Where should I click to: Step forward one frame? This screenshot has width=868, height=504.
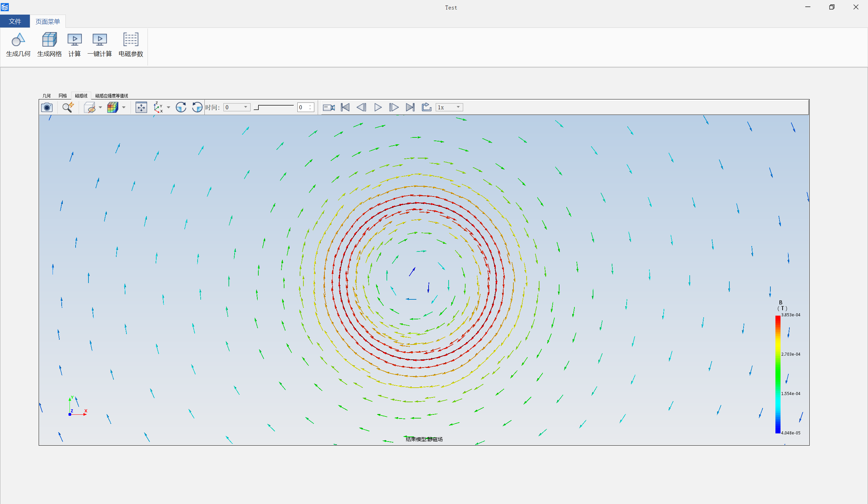point(394,107)
